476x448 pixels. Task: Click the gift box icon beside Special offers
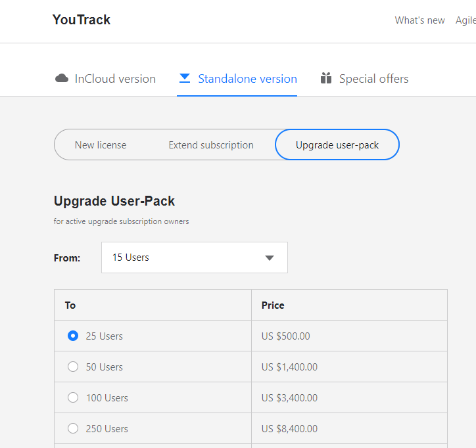(x=326, y=79)
